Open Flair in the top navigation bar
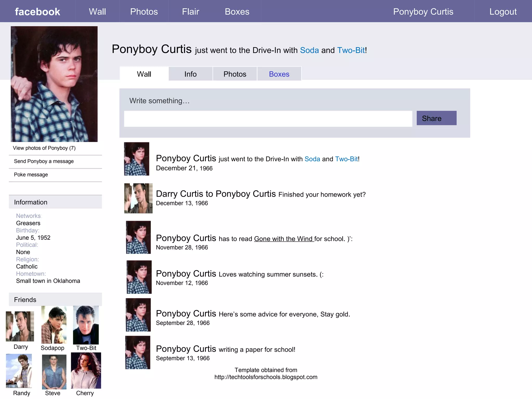Image resolution: width=532 pixels, height=399 pixels. (x=190, y=12)
